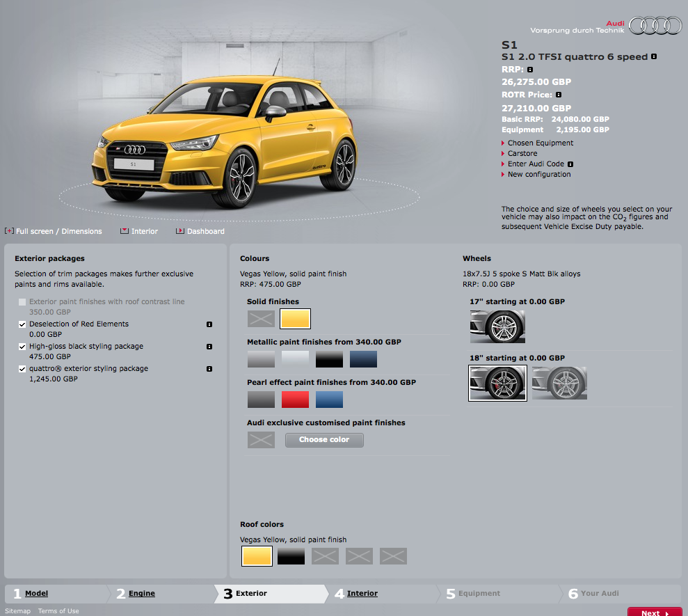Screen dimensions: 688x616
Task: Click the Audi rings logo
Action: point(656,26)
